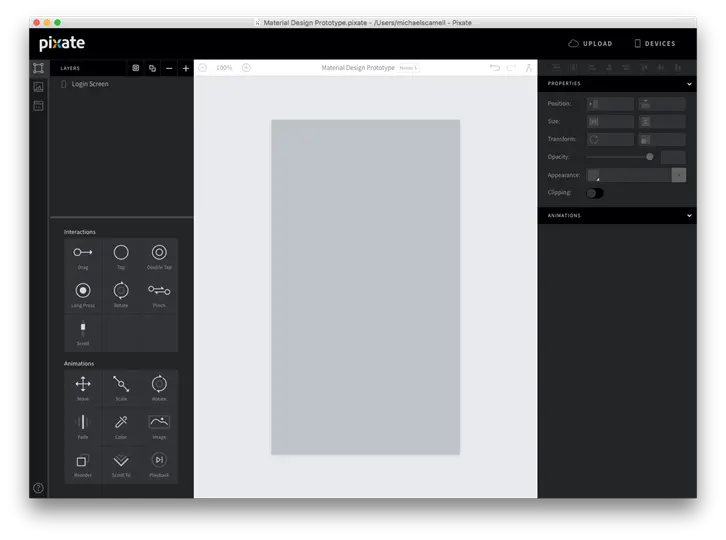This screenshot has width=726, height=540.
Task: Click the 100% zoom level text
Action: tap(224, 68)
